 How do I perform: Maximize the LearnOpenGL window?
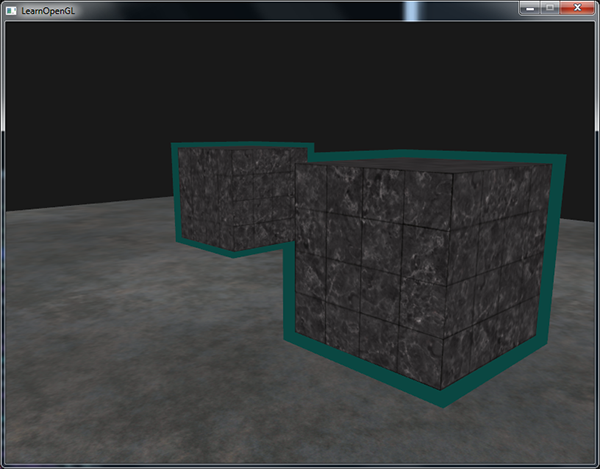point(551,9)
